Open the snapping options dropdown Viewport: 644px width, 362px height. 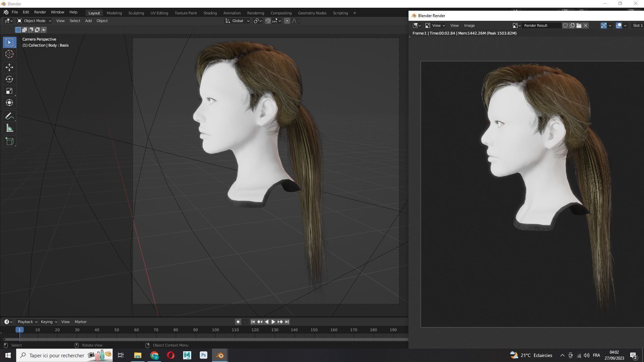[x=277, y=21]
